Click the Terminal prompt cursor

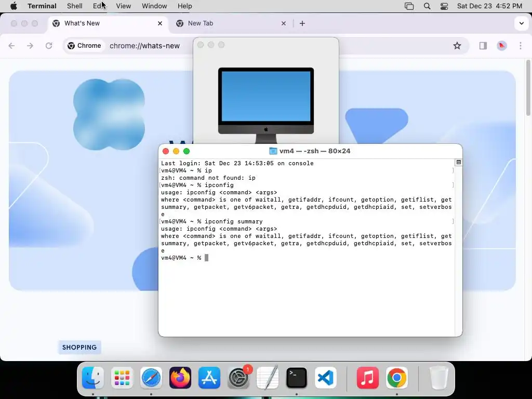point(207,258)
